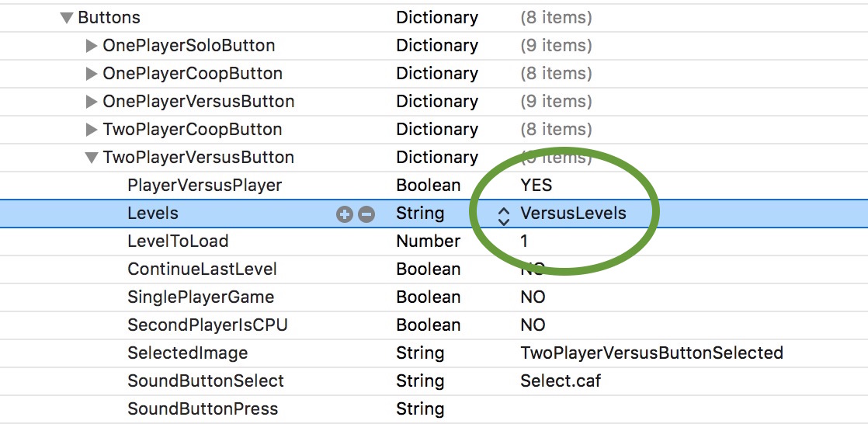Collapse the TwoPlayerVersusButton dictionary
This screenshot has width=868, height=424.
(92, 158)
